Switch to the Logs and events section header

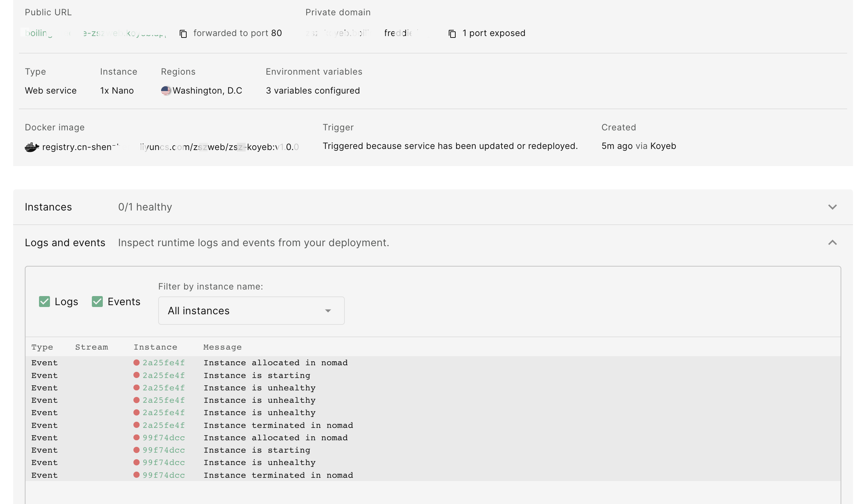65,242
